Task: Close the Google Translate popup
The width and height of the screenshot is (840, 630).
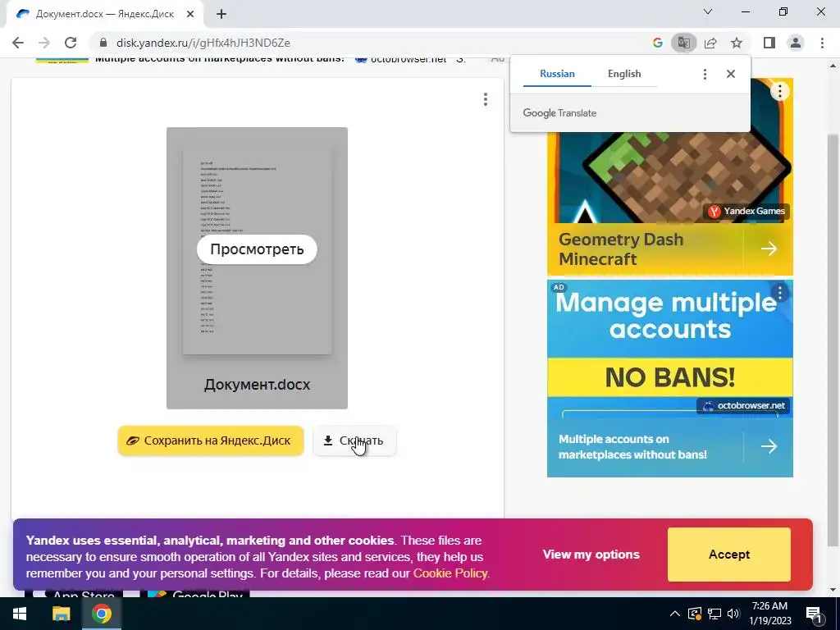Action: click(x=731, y=74)
